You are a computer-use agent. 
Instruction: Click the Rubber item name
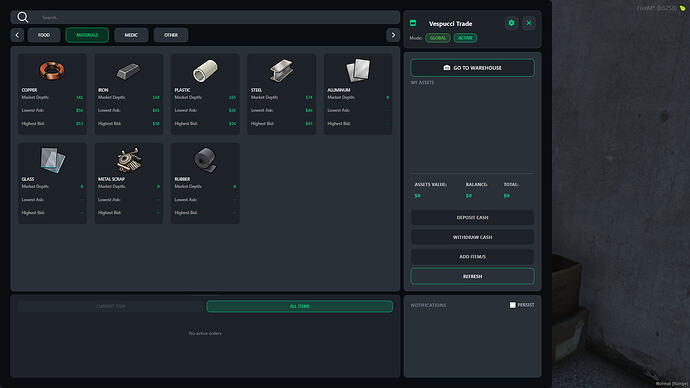182,179
